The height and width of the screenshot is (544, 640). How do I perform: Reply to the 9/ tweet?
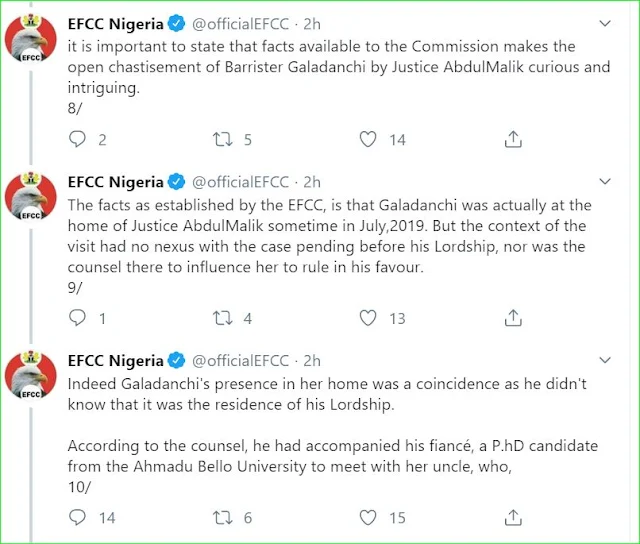point(77,318)
